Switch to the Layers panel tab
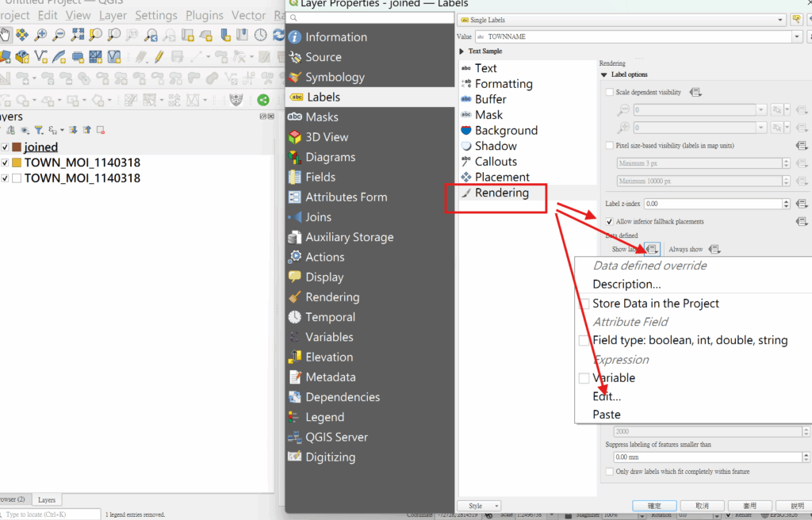This screenshot has height=520, width=812. pos(47,500)
